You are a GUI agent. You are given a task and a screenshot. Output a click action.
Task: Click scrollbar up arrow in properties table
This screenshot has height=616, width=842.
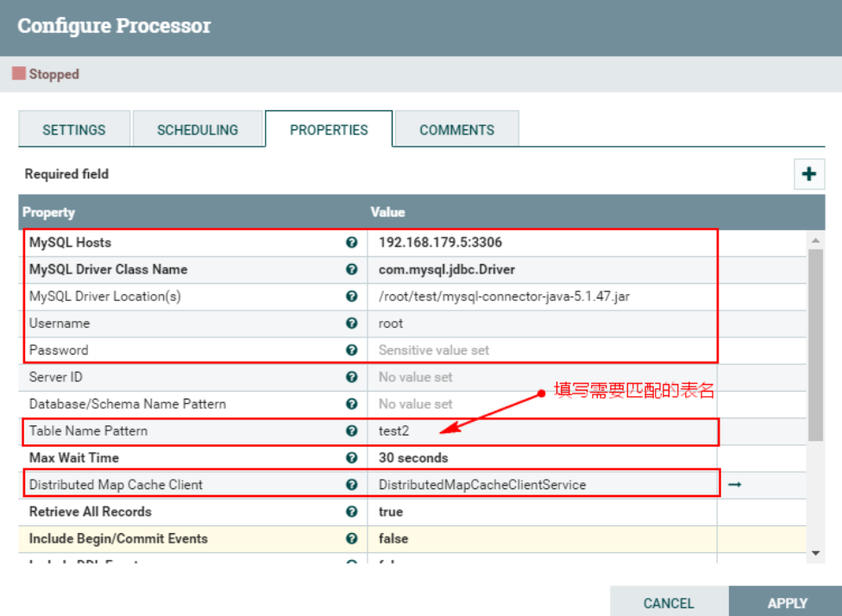816,240
